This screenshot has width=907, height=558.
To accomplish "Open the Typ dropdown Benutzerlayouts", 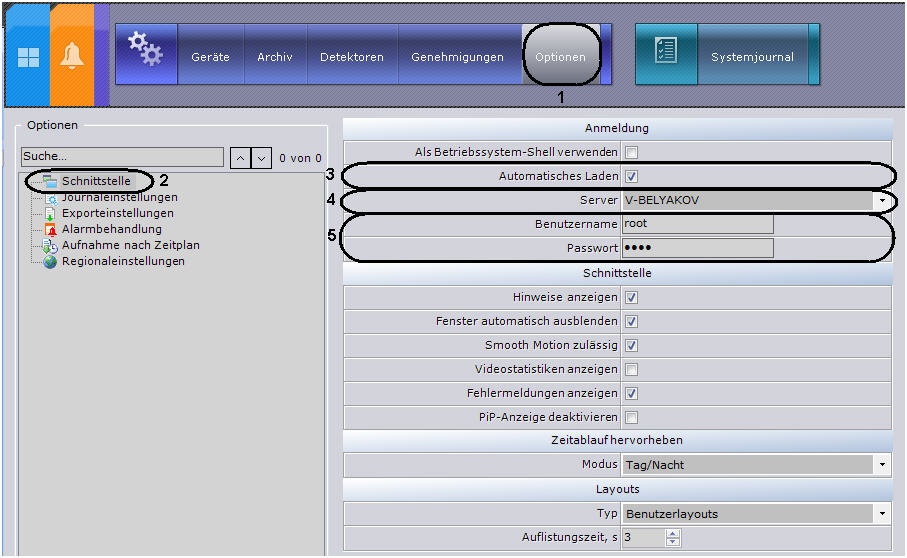I will click(x=882, y=513).
